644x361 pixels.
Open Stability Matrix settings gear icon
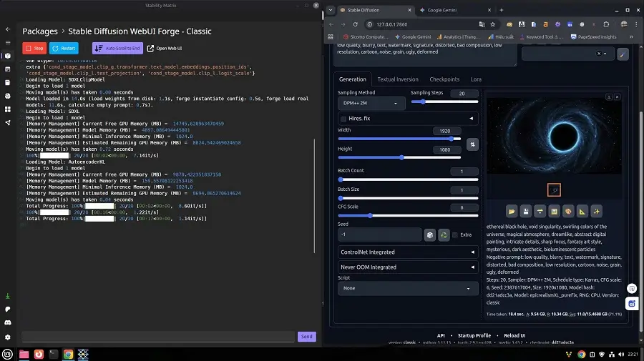coord(7,337)
